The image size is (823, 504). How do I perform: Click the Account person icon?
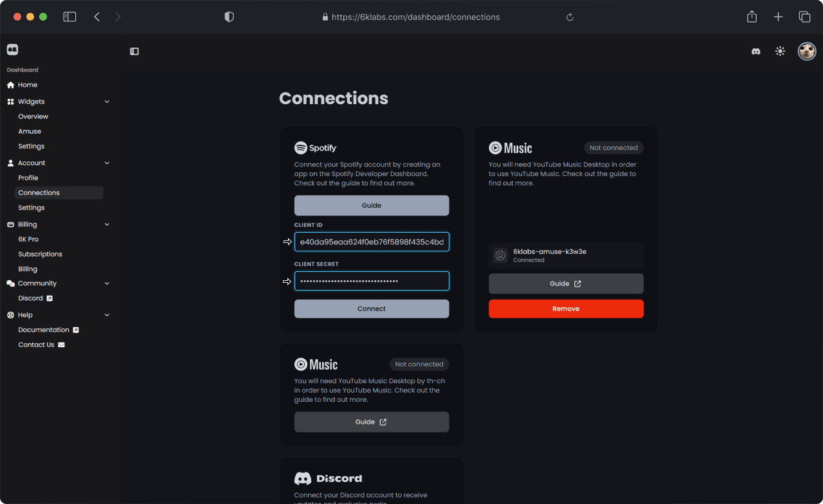(10, 163)
